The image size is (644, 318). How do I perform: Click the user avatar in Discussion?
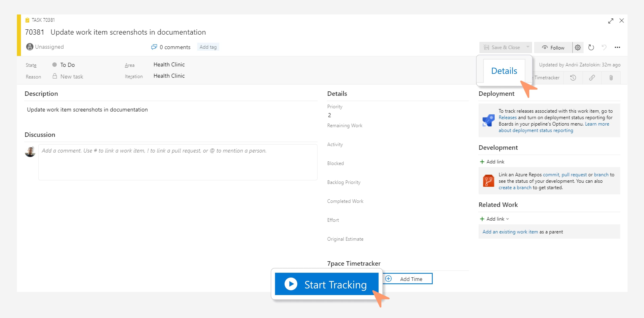coord(30,152)
